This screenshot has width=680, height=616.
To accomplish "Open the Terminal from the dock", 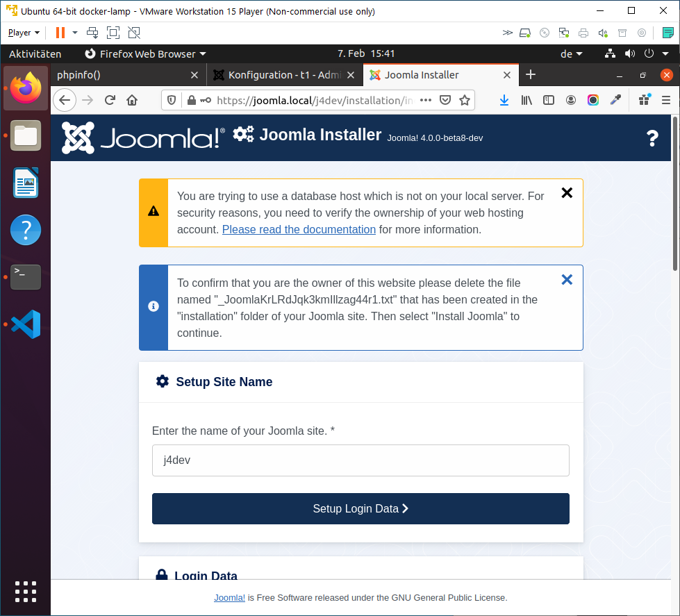I will (26, 276).
